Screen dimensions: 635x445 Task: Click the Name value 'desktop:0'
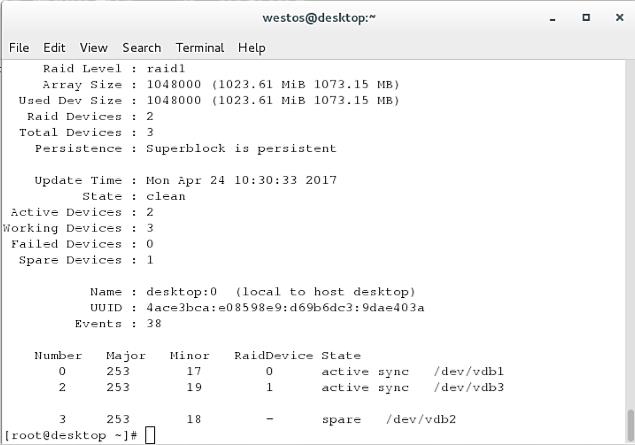coord(182,292)
